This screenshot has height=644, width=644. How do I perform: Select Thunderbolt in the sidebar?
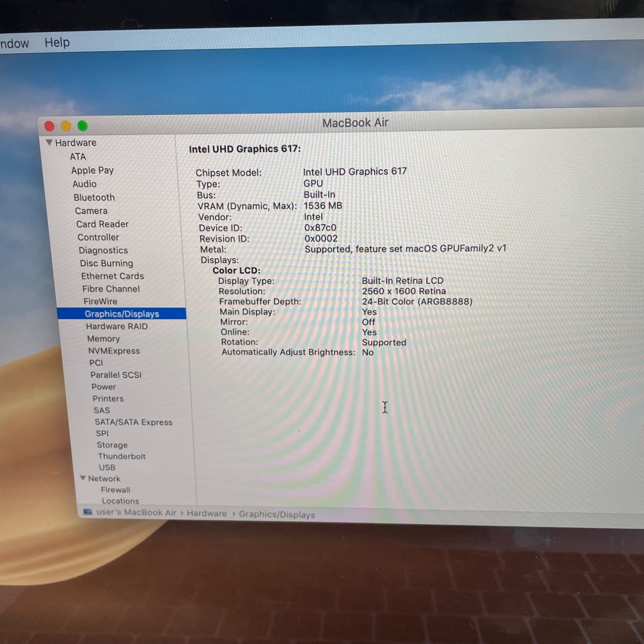(122, 456)
